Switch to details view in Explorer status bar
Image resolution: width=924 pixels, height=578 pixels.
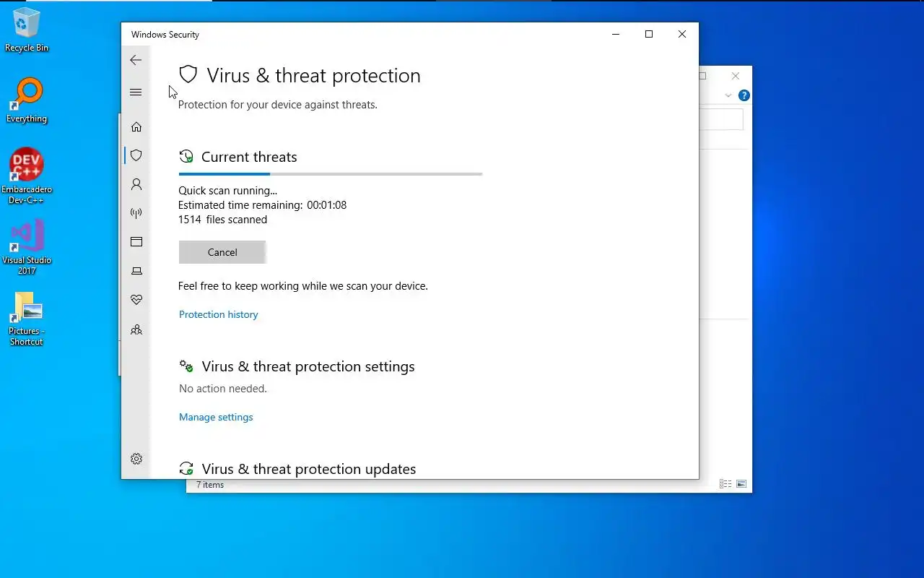click(725, 484)
